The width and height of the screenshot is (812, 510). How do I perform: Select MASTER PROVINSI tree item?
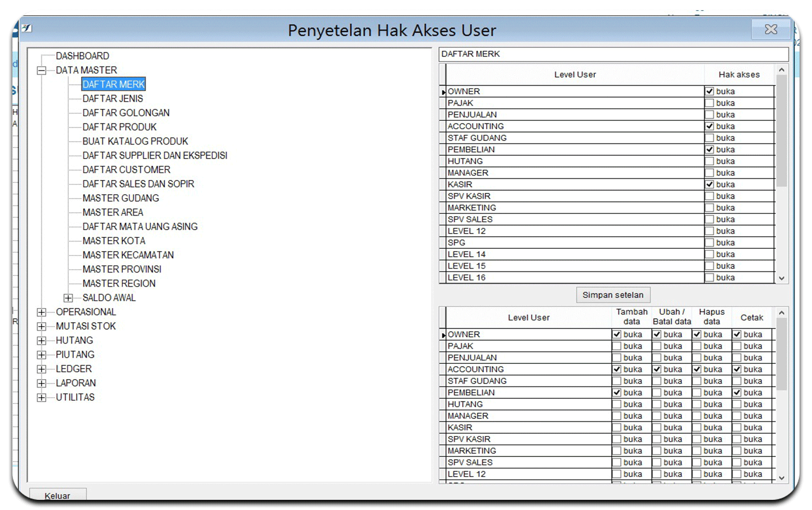click(x=122, y=269)
